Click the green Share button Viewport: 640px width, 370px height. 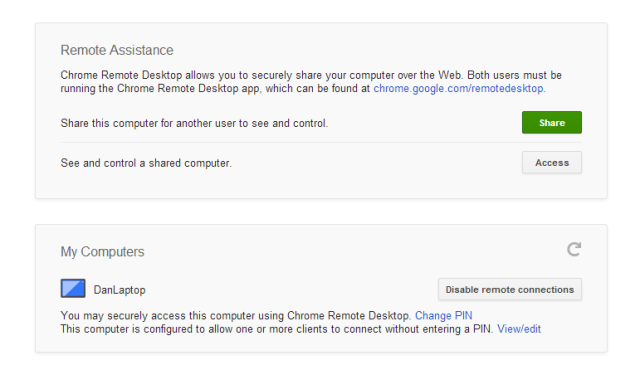[552, 122]
